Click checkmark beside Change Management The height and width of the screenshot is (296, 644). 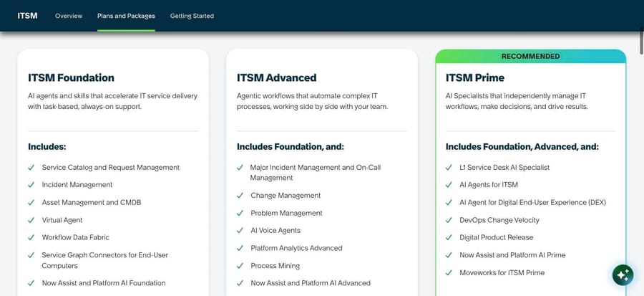(x=240, y=195)
